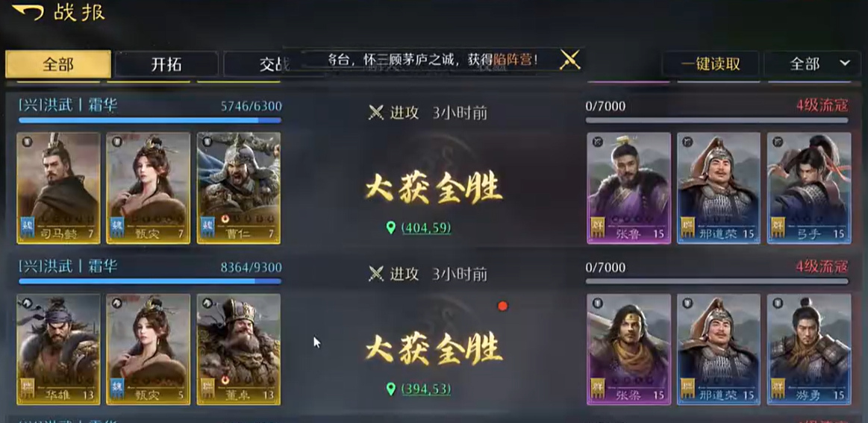Screen dimensions: 868x423
Task: Click the 一键读取 button
Action: [x=711, y=63]
